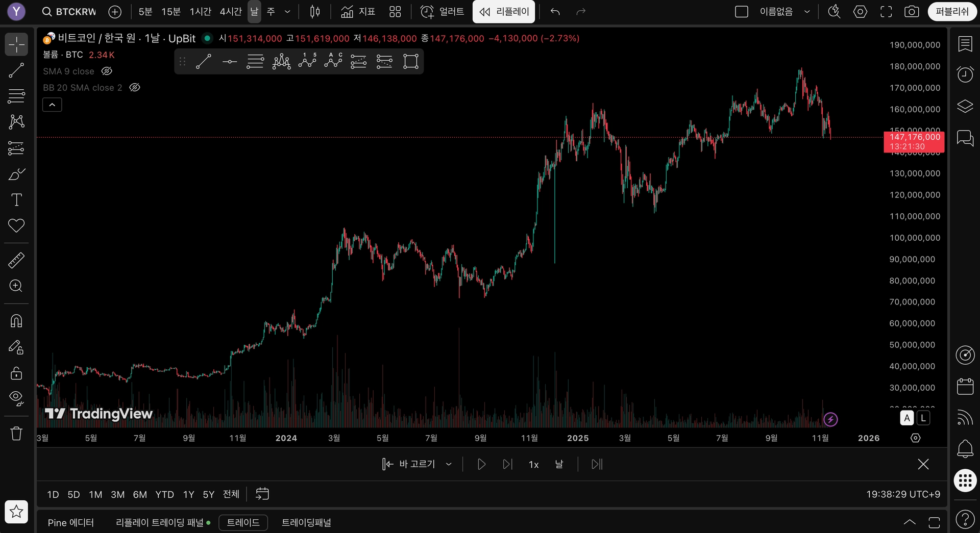Toggle lock all drawings
Screen dimensions: 980x533
point(16,373)
